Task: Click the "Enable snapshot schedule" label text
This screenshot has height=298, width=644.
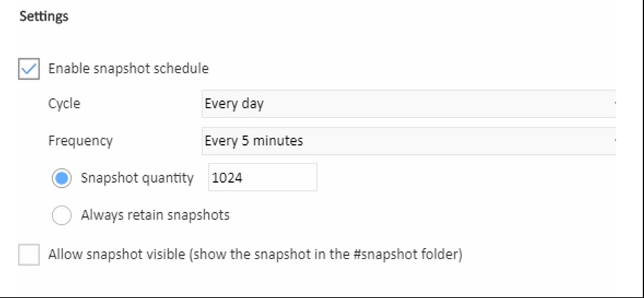Action: (x=129, y=68)
